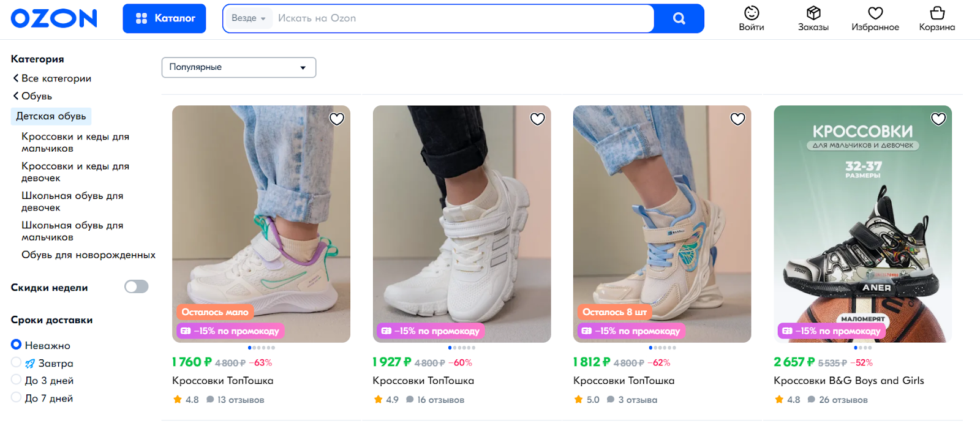
Task: Toggle the Скидки недели switch
Action: click(136, 286)
